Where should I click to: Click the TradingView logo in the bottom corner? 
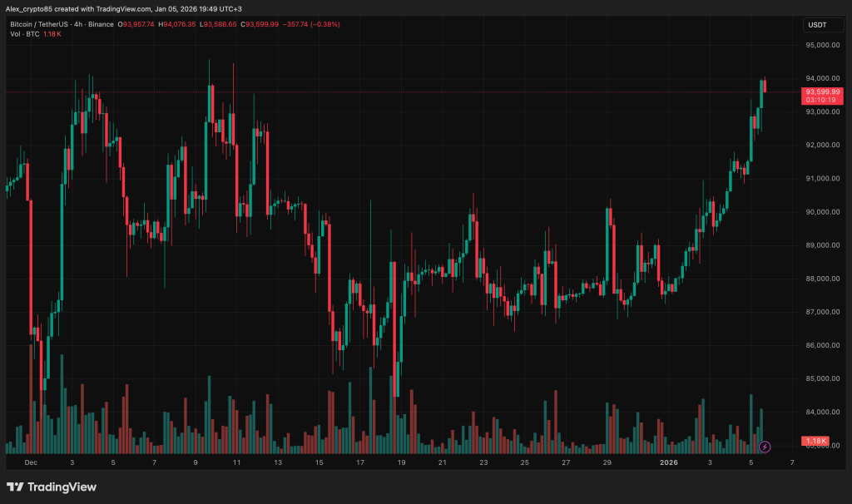click(52, 487)
